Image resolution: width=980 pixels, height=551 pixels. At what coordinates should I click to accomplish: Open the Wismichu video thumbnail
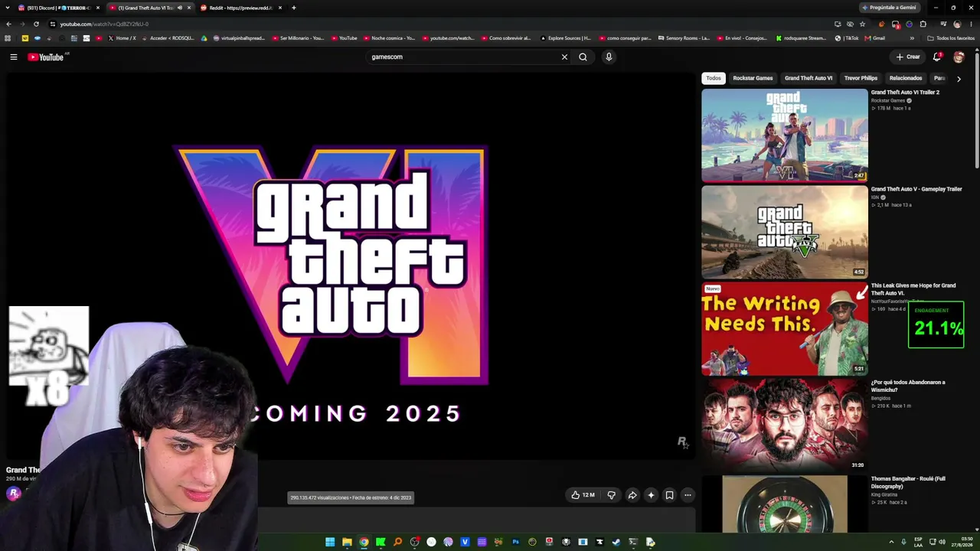[785, 425]
